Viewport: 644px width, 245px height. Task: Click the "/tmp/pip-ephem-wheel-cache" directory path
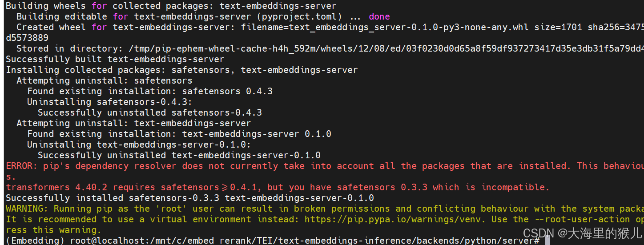tap(178, 48)
